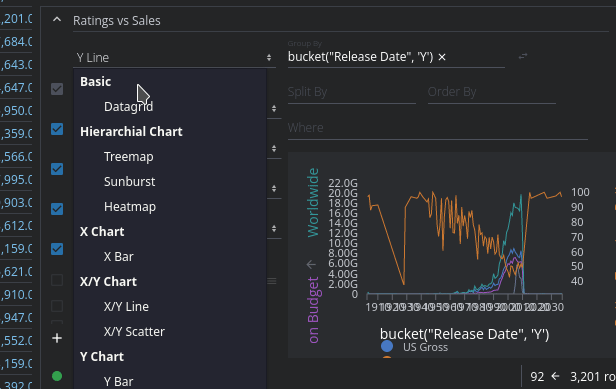
Task: Focus the Order By input field
Action: click(491, 92)
